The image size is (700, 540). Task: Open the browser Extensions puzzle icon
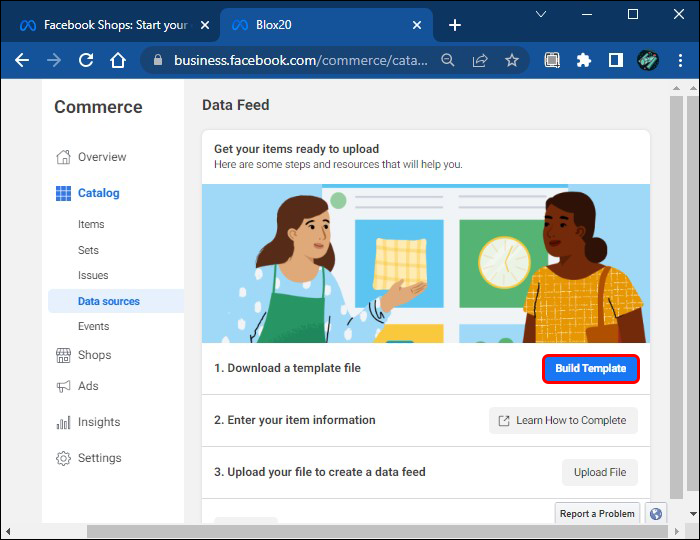click(x=584, y=60)
